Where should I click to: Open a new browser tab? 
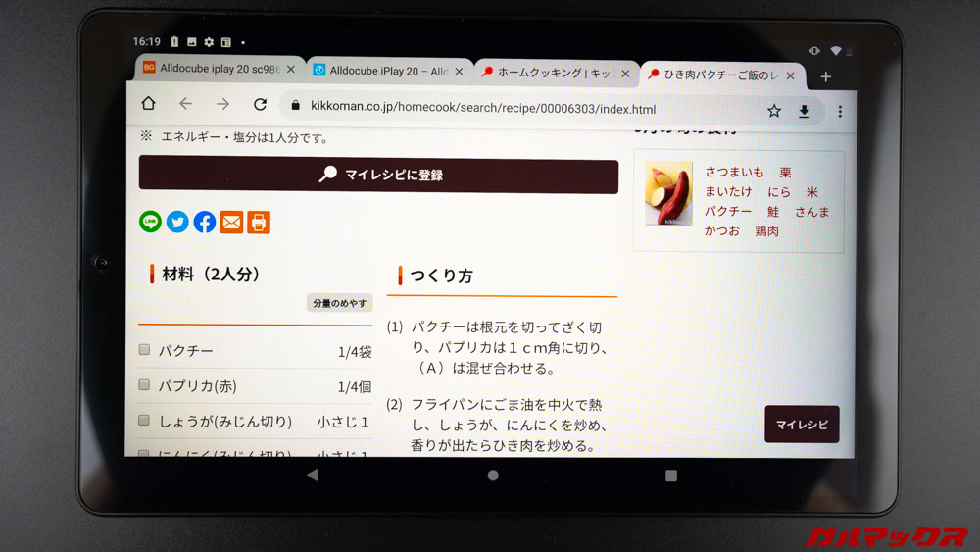click(x=825, y=76)
